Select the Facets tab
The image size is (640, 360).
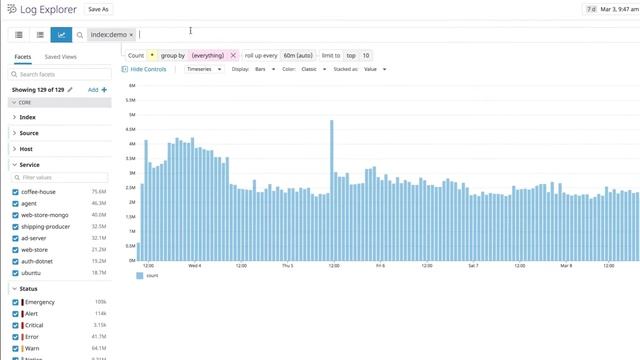pos(23,57)
